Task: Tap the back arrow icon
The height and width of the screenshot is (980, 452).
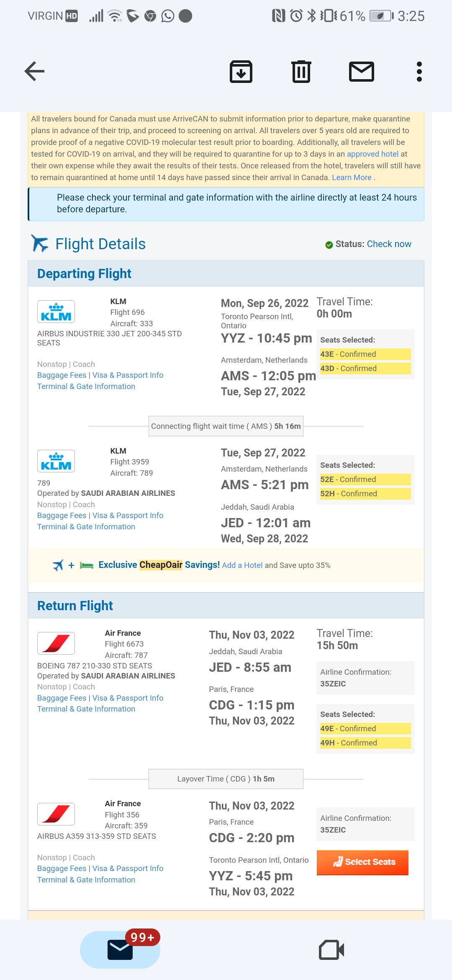Action: click(34, 71)
